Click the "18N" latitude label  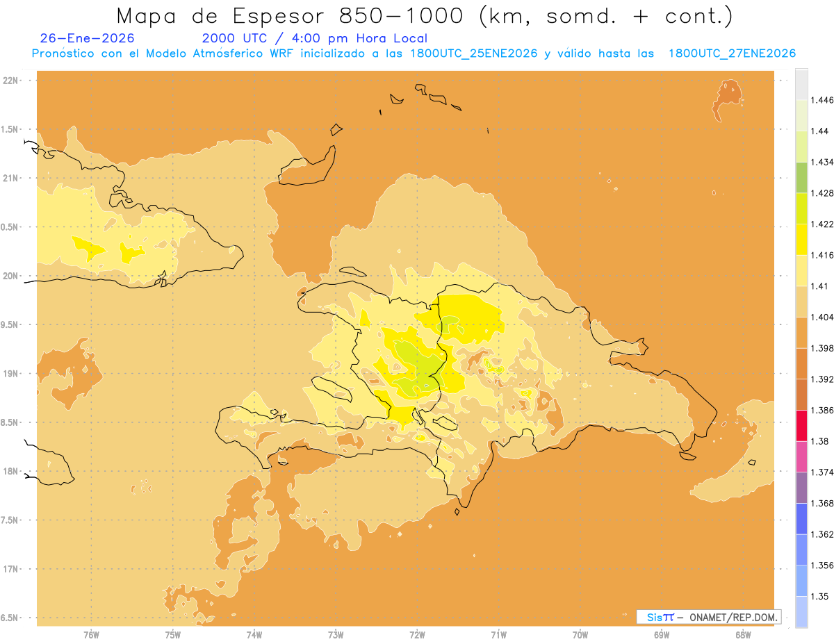(x=12, y=472)
